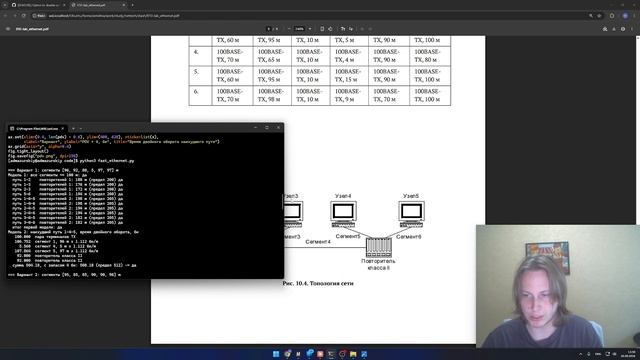Switch to the first browser tab
This screenshot has width=640, height=360.
(x=37, y=5)
